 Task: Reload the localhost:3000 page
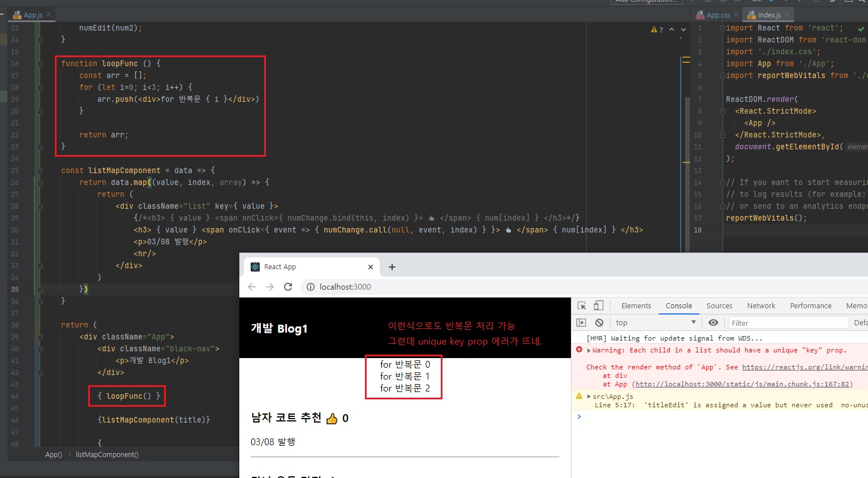[x=288, y=287]
